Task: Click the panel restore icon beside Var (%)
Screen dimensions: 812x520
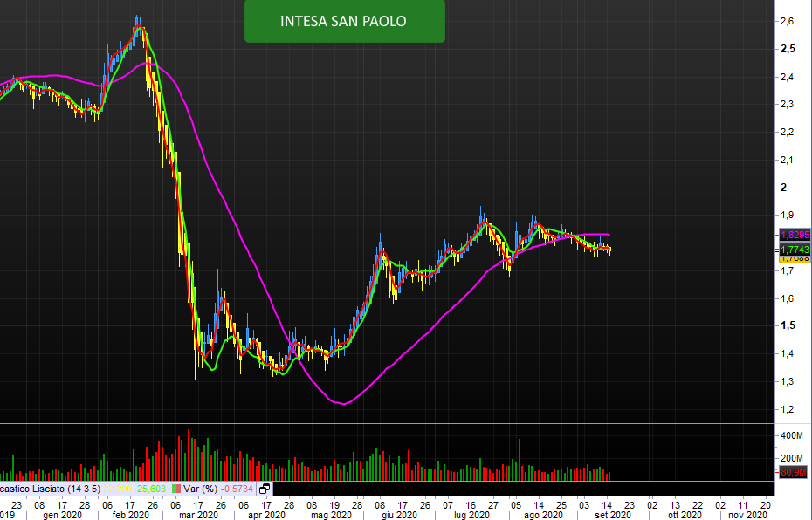Action: click(x=265, y=489)
